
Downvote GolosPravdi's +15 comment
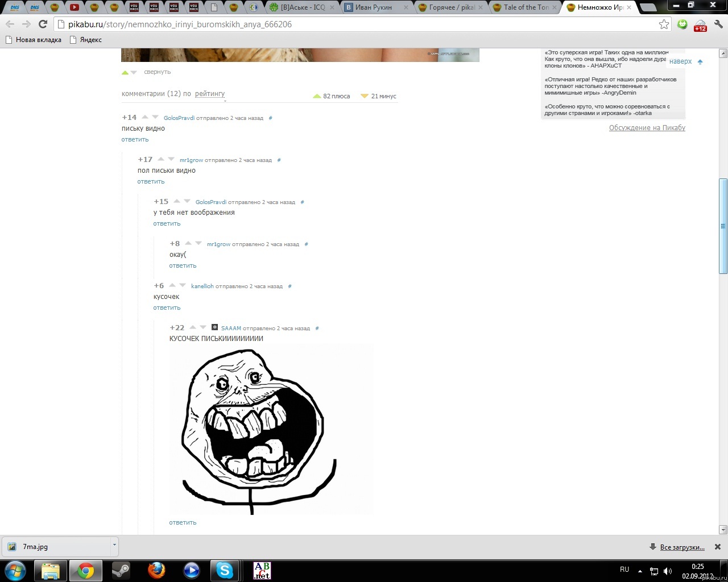point(187,201)
